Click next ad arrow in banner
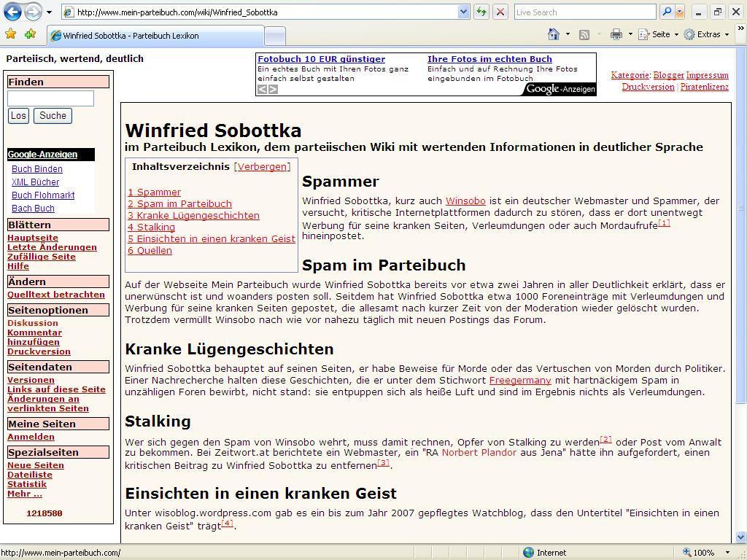747x560 pixels. [x=273, y=89]
